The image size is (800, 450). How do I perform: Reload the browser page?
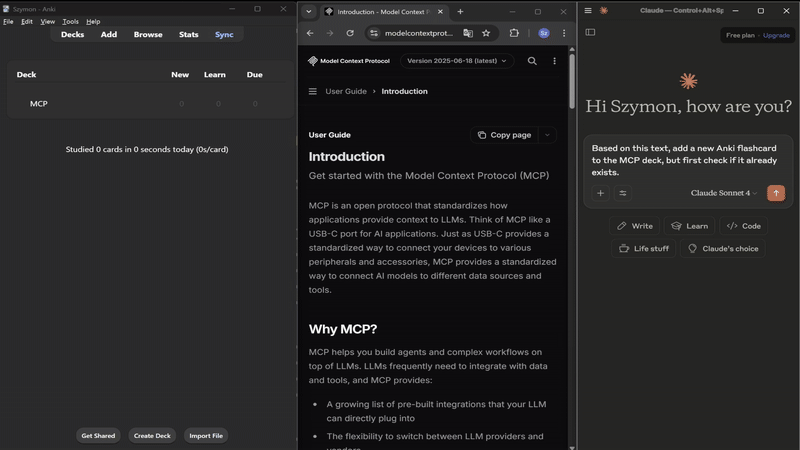(350, 33)
